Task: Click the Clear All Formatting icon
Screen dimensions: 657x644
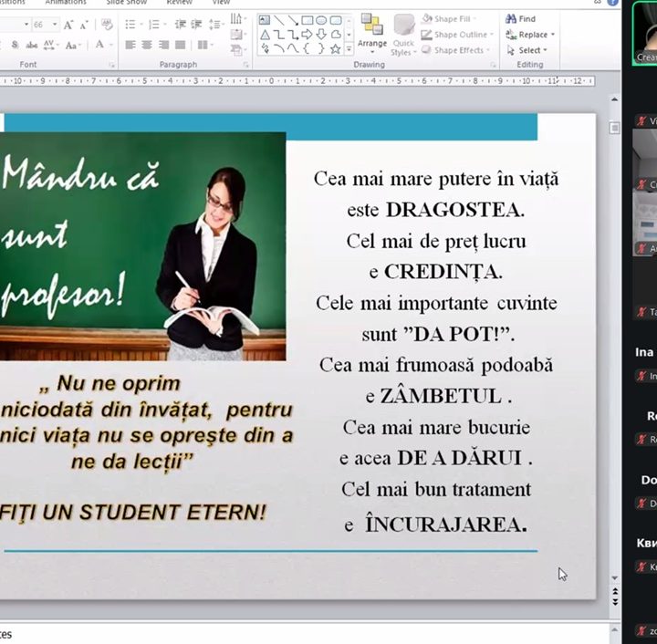Action: coord(107,25)
